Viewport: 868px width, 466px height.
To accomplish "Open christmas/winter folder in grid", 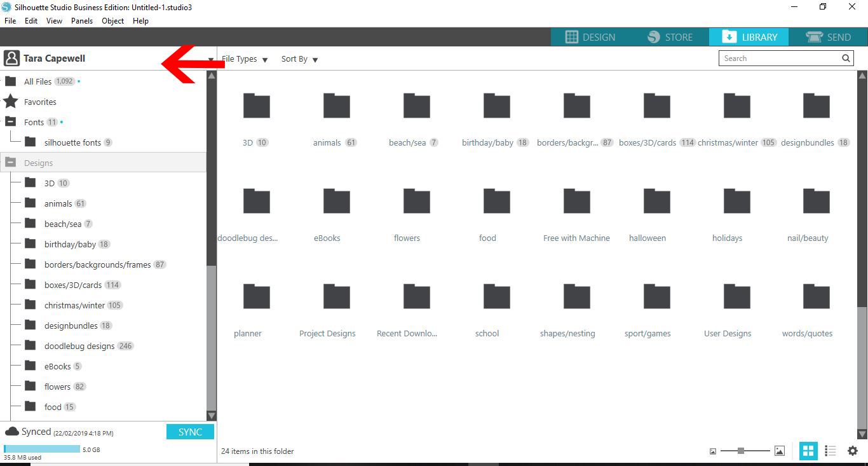I will click(x=737, y=106).
